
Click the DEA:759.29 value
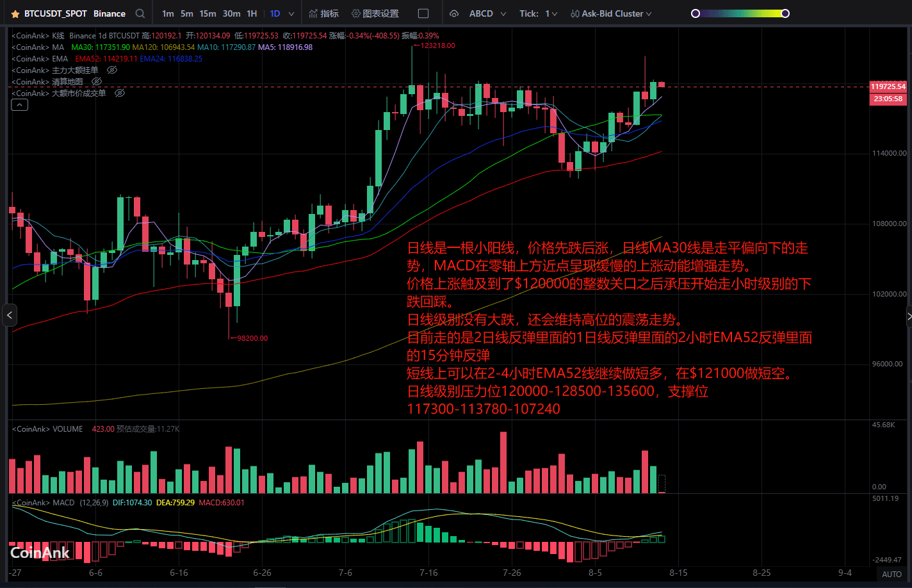(175, 503)
